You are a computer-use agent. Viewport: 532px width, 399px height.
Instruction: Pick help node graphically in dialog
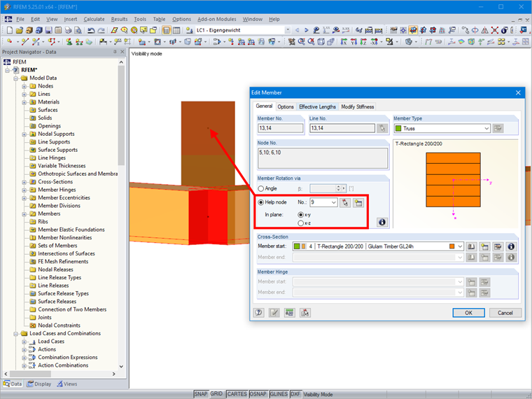pos(345,202)
